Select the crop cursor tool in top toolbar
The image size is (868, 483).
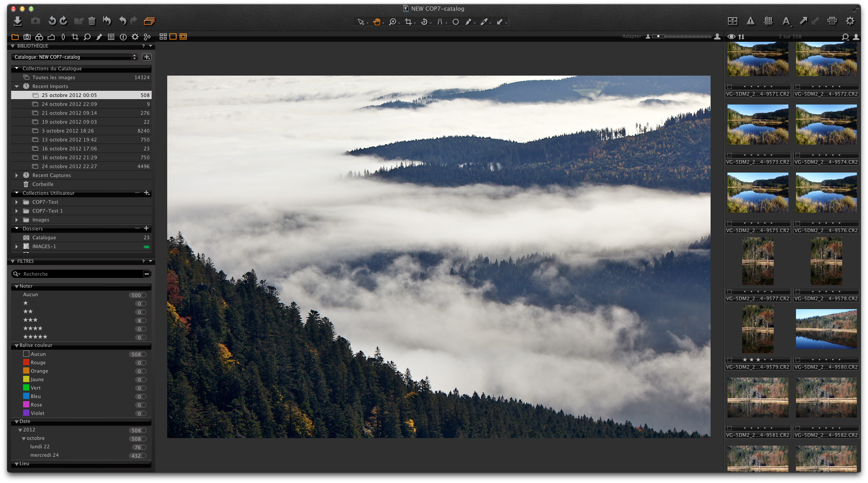(x=408, y=22)
